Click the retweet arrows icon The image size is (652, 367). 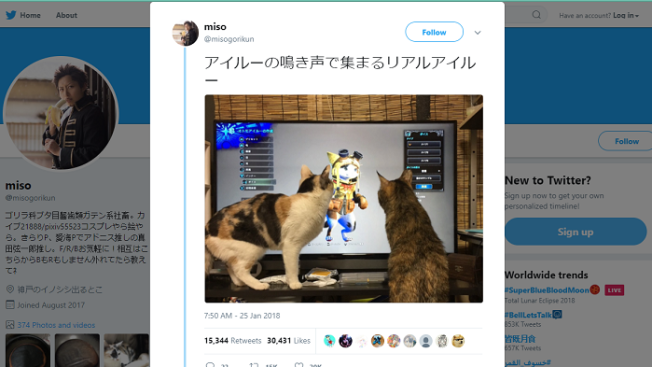pos(254,365)
